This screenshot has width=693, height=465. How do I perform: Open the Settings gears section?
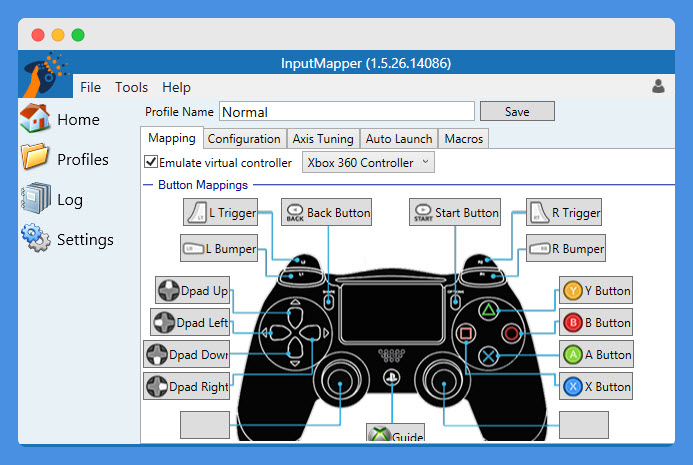coord(67,239)
